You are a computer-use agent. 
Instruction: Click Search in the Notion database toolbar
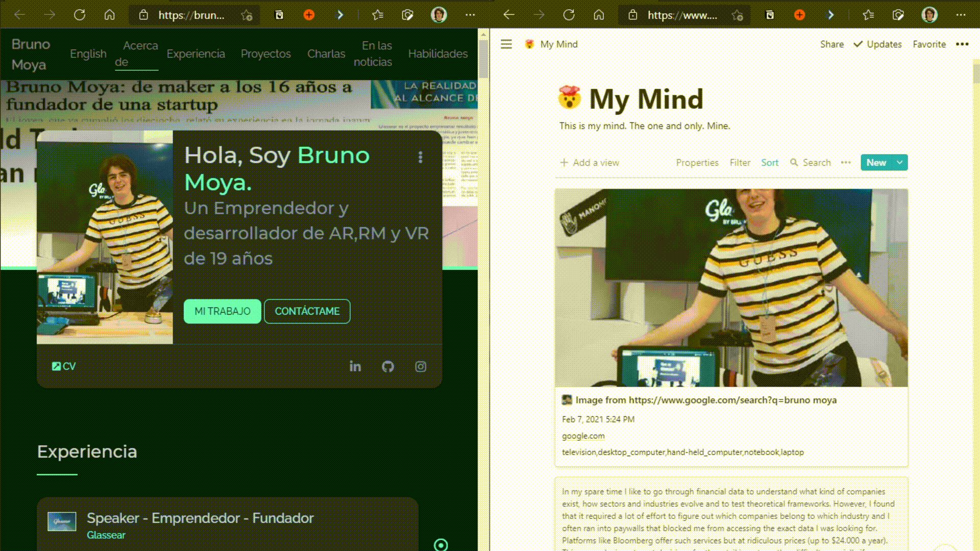[811, 162]
